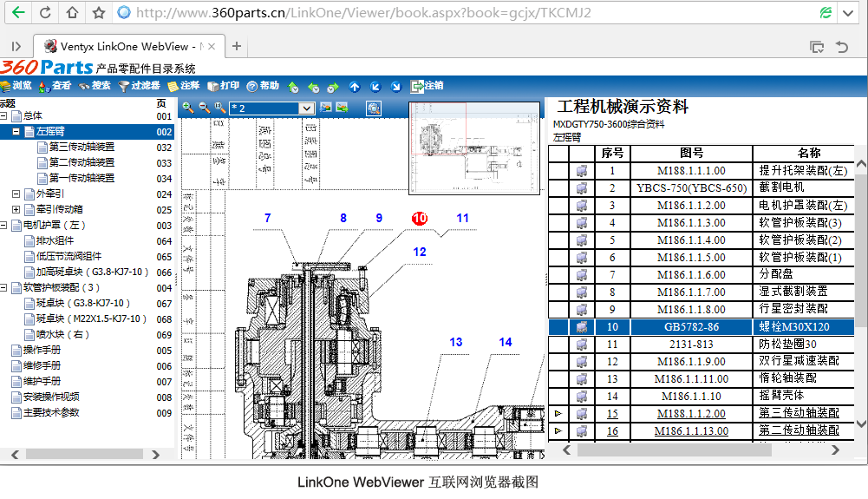Click the cart icon in row 12

[x=581, y=362]
